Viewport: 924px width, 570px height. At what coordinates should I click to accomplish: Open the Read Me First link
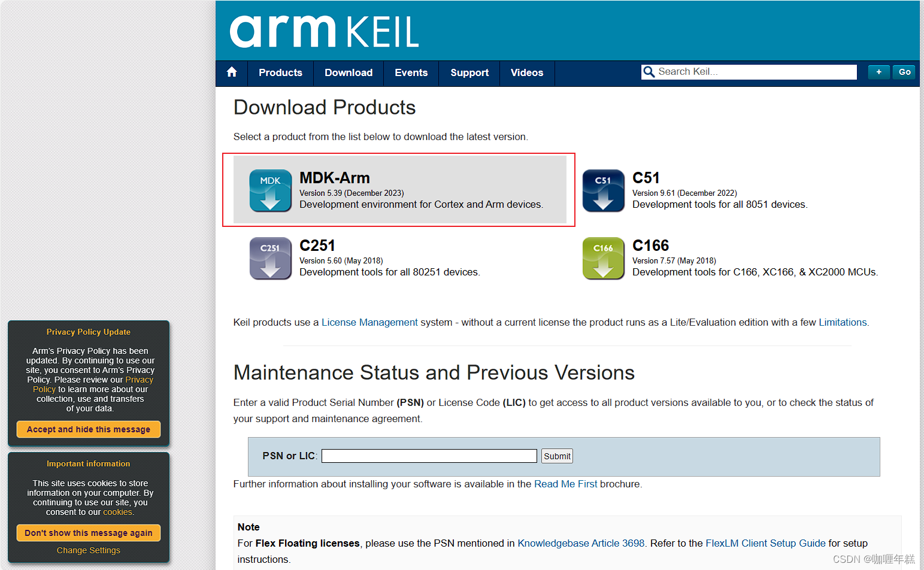(x=565, y=484)
